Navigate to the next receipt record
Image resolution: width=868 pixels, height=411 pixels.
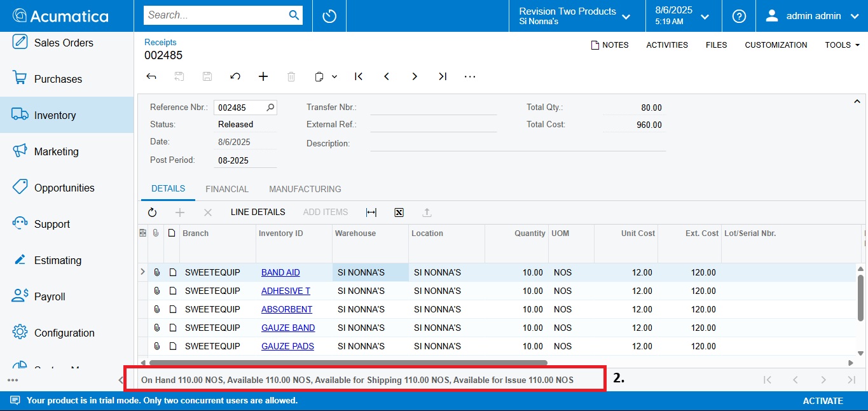[x=415, y=76]
